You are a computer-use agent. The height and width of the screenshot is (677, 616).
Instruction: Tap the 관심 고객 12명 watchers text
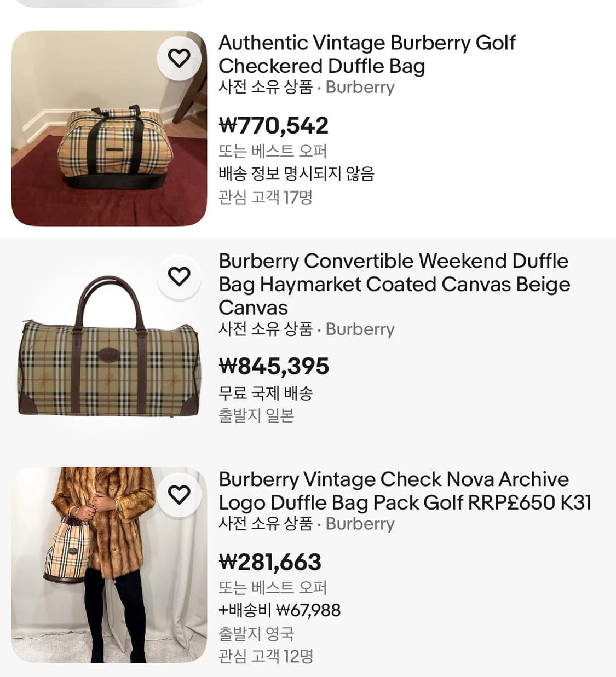click(x=266, y=656)
